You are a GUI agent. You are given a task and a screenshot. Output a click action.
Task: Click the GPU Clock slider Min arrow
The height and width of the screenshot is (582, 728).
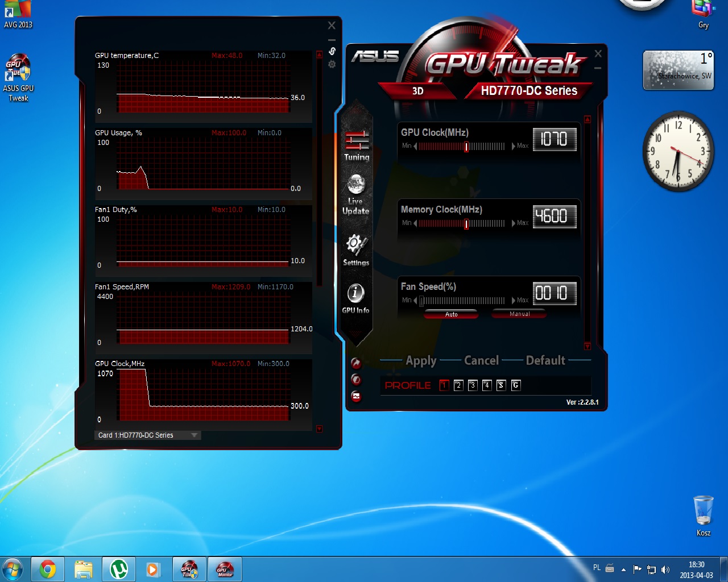pos(415,146)
